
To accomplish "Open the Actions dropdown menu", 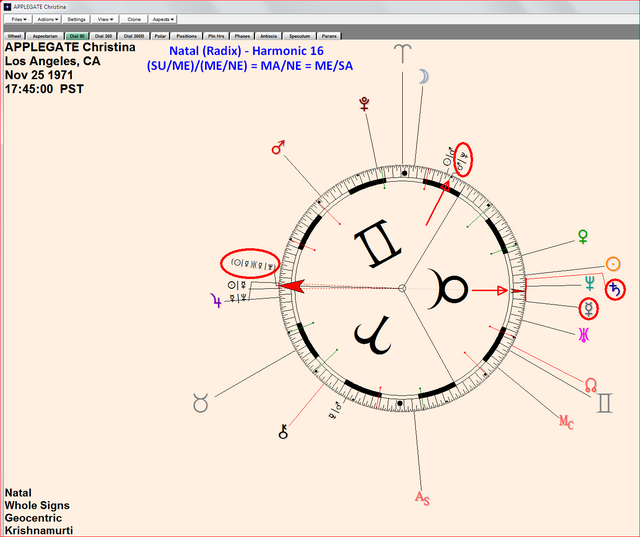I will [47, 19].
